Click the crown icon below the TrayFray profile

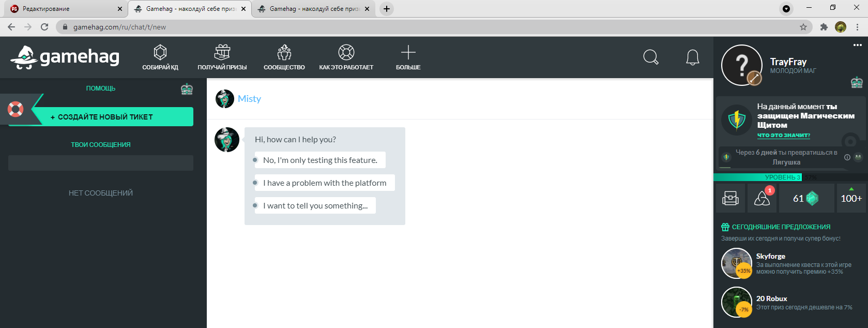(857, 82)
